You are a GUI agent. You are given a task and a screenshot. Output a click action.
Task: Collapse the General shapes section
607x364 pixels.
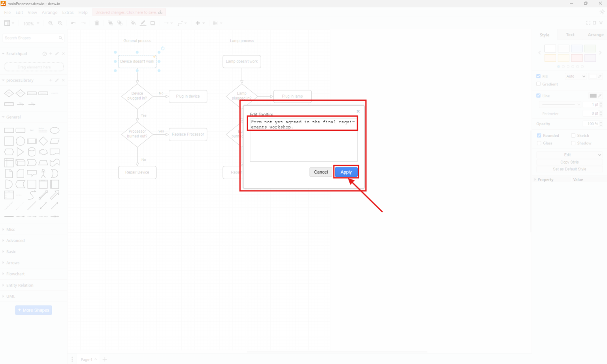(x=13, y=117)
